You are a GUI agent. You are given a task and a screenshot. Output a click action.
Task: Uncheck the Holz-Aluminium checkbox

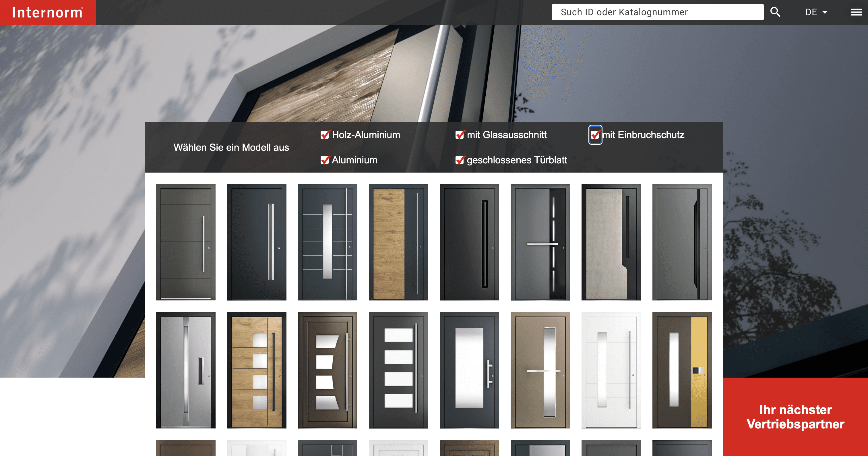pos(324,135)
